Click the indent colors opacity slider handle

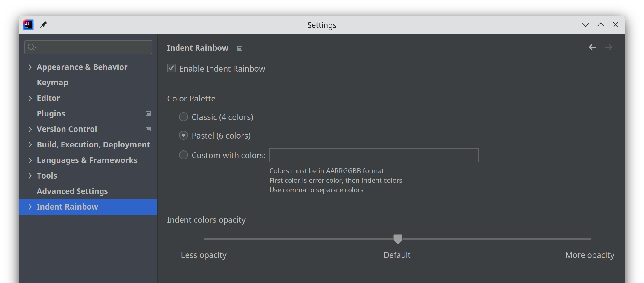click(397, 239)
